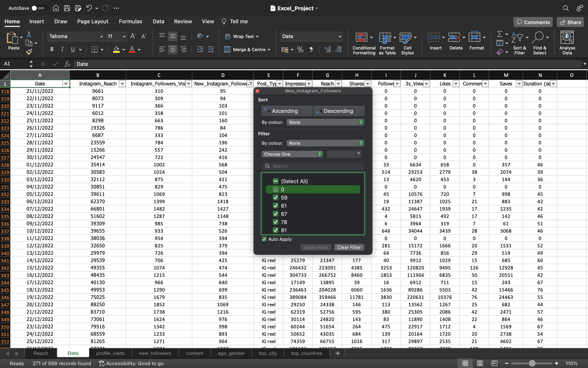Click the AutoSum sigma icon
The image size is (588, 368).
[x=500, y=34]
